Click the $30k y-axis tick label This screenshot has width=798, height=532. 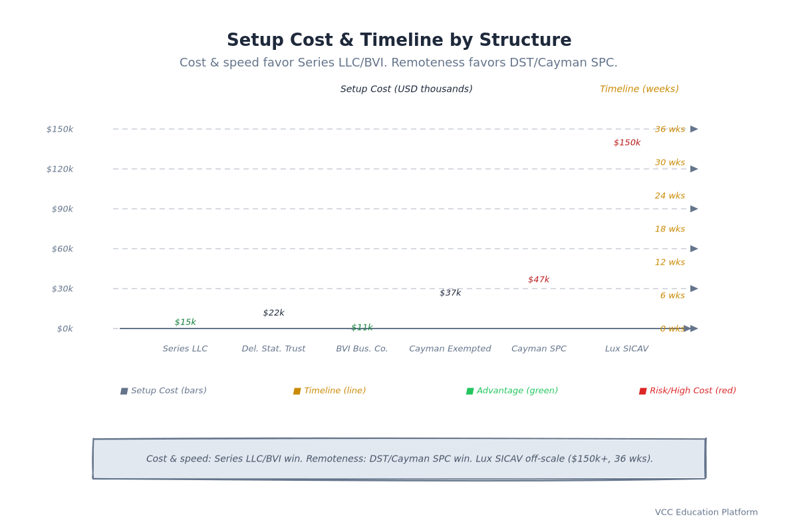63,289
